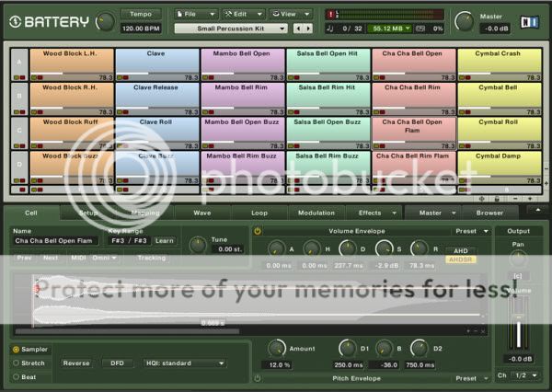
Task: Click the Tune knob
Action: click(x=198, y=245)
